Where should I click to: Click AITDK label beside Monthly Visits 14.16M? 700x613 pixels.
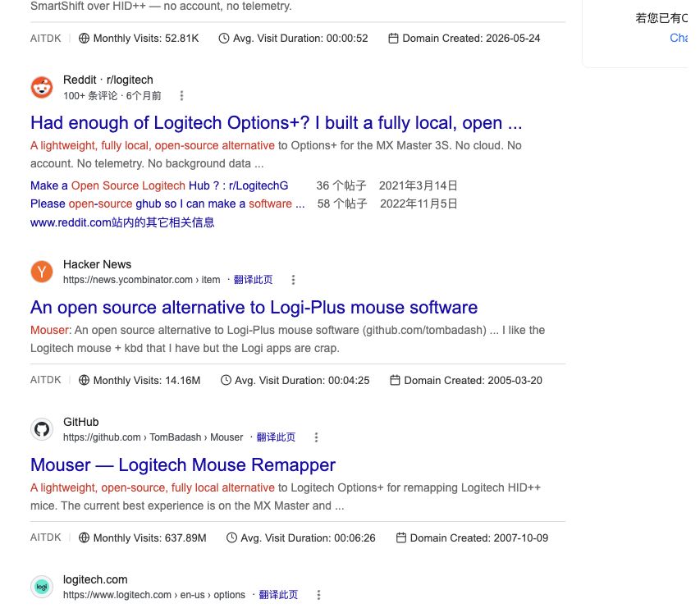pos(45,380)
